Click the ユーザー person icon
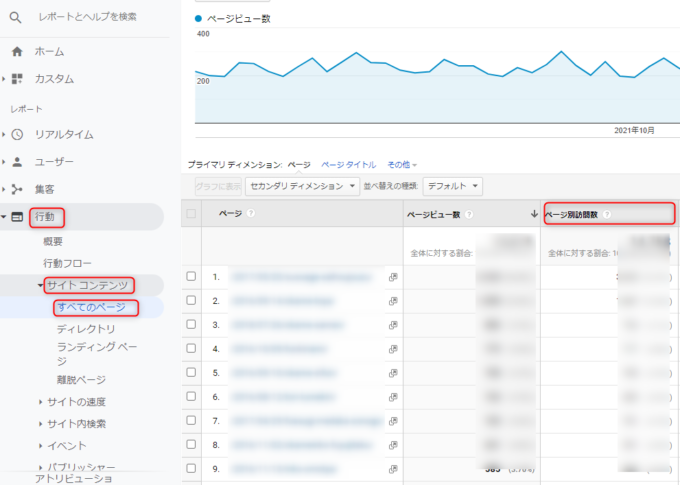The image size is (680, 485). point(17,162)
